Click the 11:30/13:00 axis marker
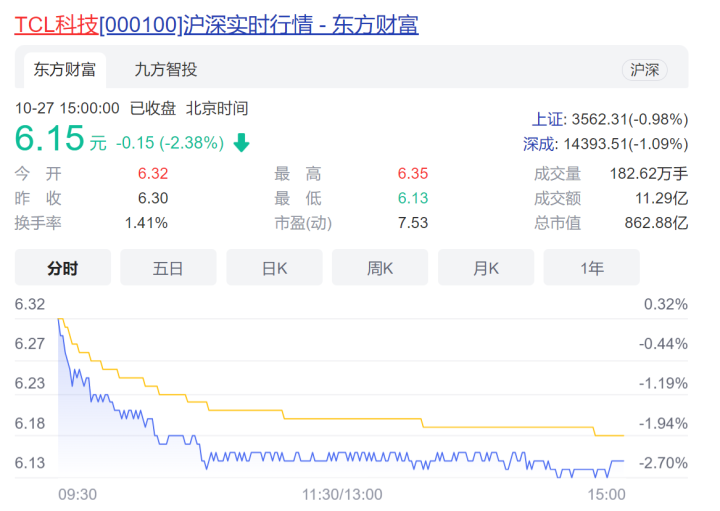The height and width of the screenshot is (511, 720). coord(343,494)
